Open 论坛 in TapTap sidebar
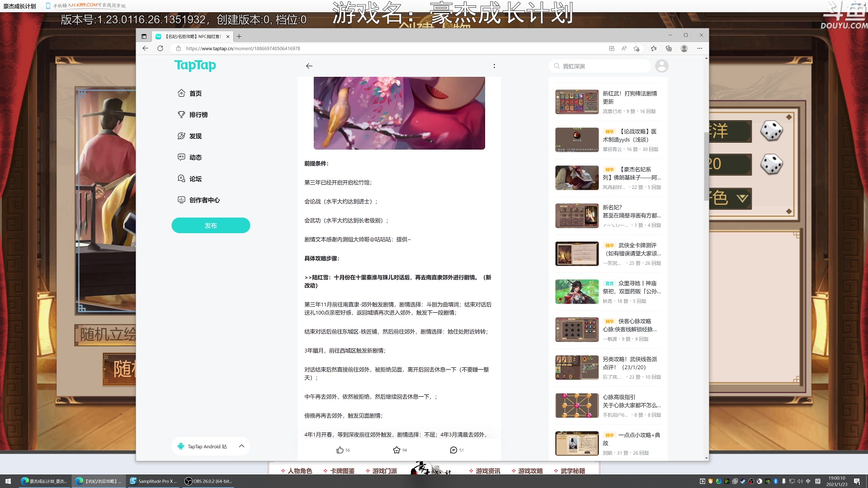This screenshot has width=868, height=488. point(189,179)
